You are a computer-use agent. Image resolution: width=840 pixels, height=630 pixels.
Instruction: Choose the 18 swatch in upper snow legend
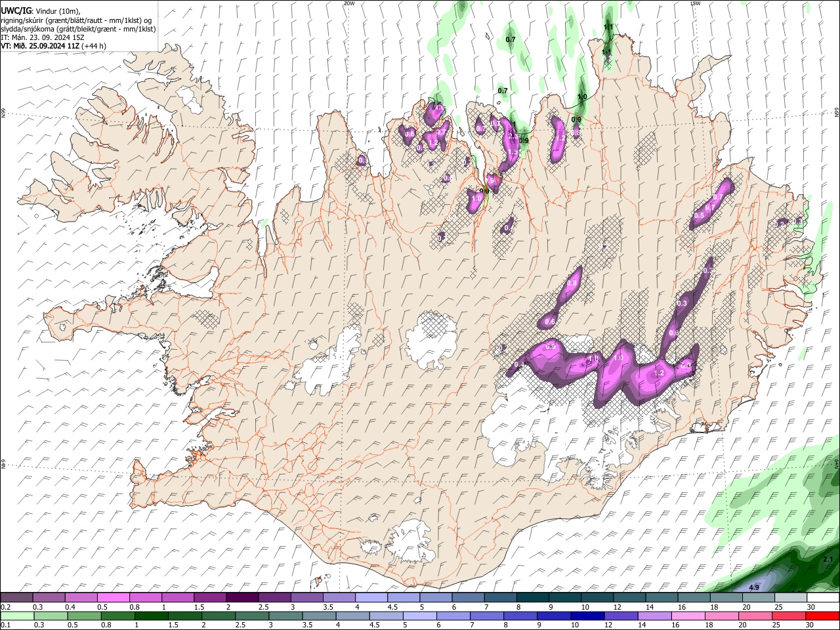pos(726,598)
